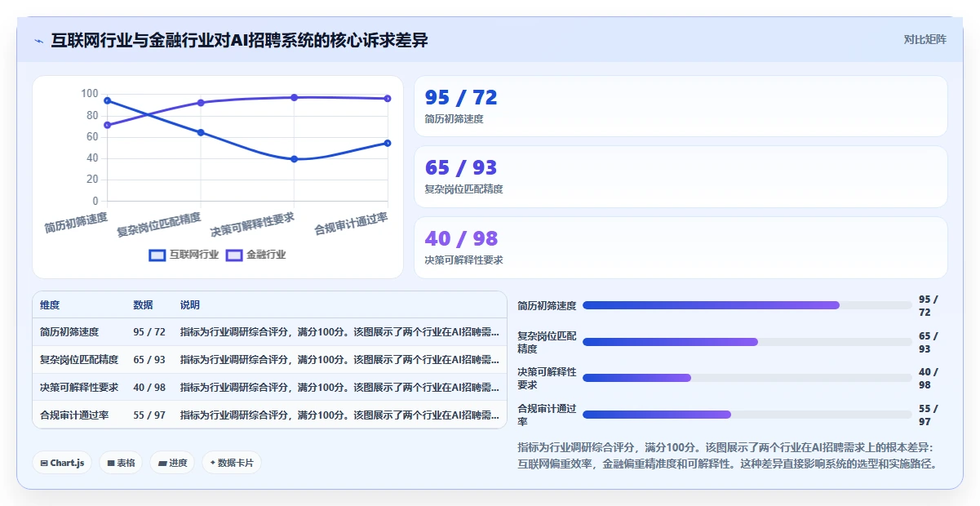Click the 简历初筛速度 progress bar

747,305
